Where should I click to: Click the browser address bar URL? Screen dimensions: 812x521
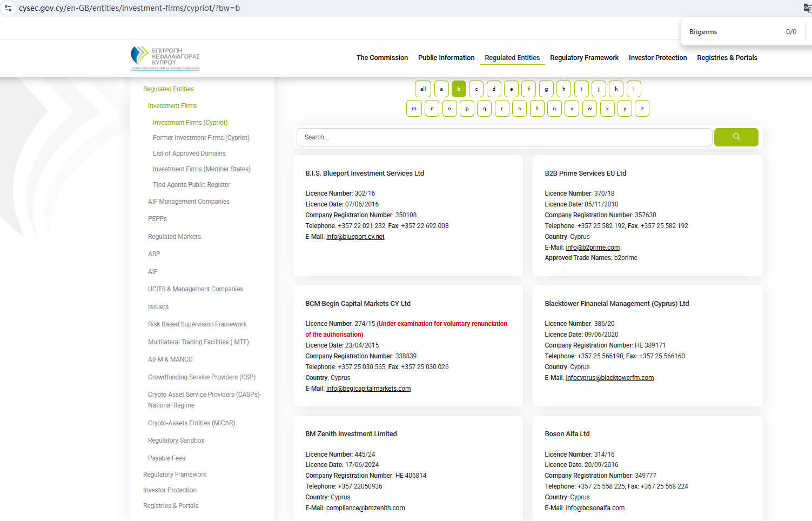tap(130, 8)
